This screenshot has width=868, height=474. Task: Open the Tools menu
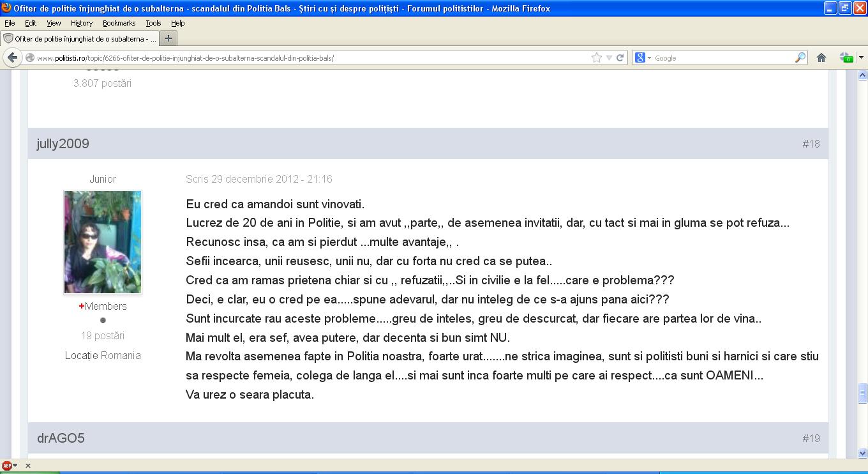[x=153, y=23]
